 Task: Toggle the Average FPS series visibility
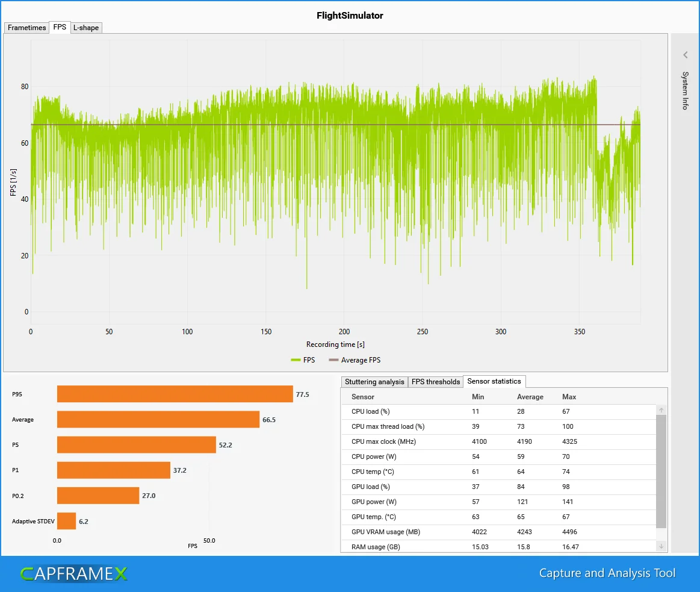(355, 360)
